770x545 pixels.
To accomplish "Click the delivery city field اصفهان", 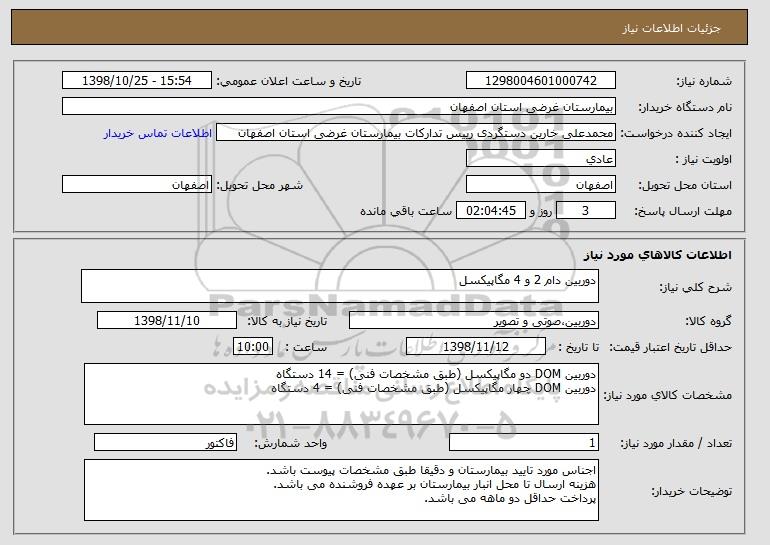I will 137,185.
